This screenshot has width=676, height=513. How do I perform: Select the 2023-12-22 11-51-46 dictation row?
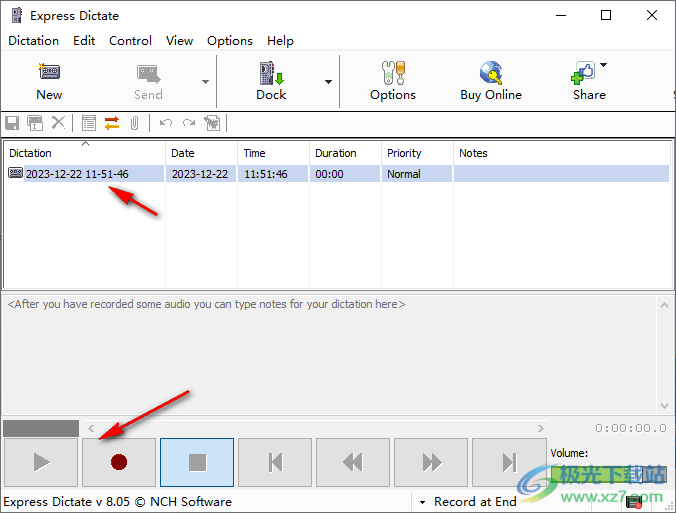point(77,174)
